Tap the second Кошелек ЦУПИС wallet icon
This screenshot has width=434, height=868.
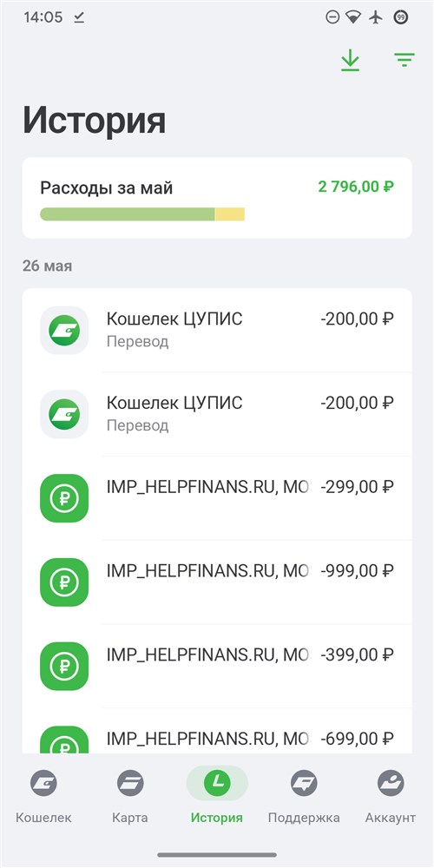coord(64,414)
